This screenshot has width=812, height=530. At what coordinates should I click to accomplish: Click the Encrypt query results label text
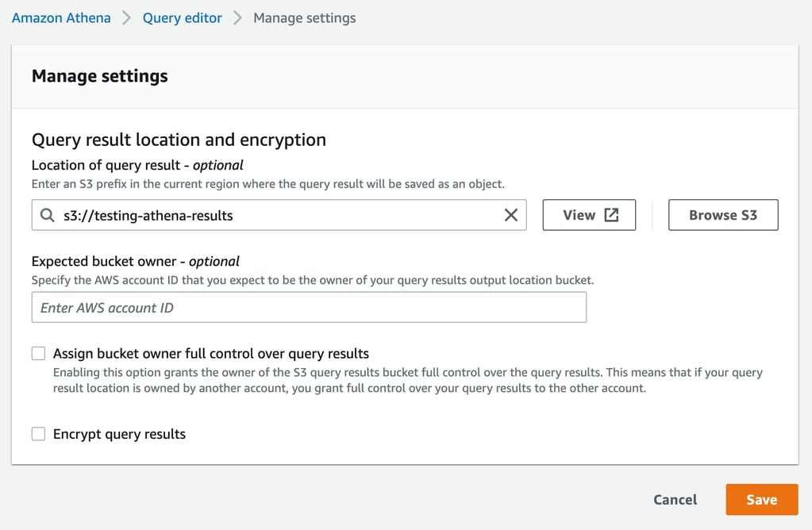coord(119,434)
